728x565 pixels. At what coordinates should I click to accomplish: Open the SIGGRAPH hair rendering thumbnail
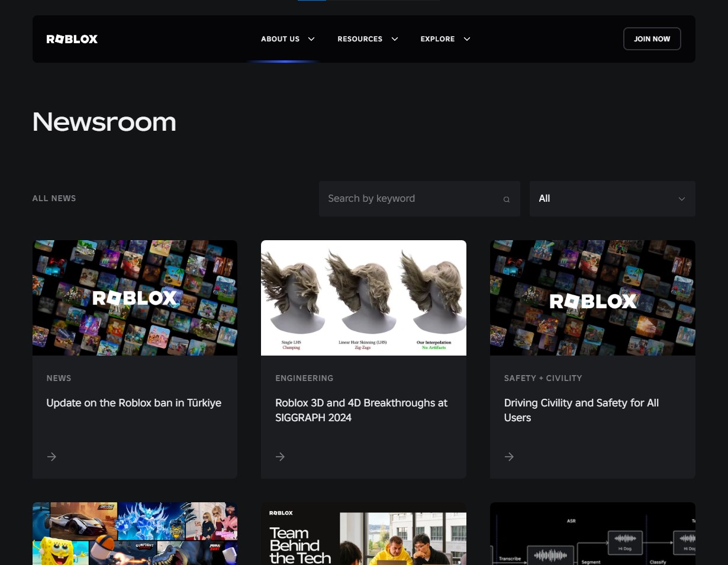[x=363, y=298]
